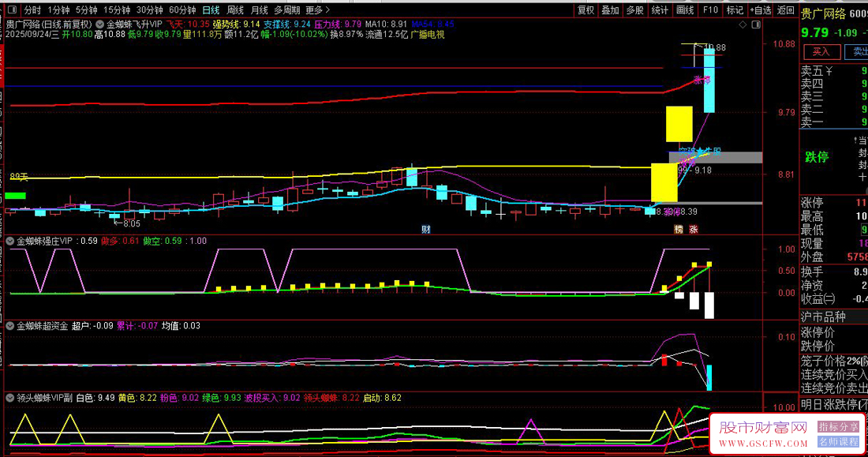The height and width of the screenshot is (457, 868).
Task: Toggle the side panel icon near the price axis
Action: tap(756, 25)
